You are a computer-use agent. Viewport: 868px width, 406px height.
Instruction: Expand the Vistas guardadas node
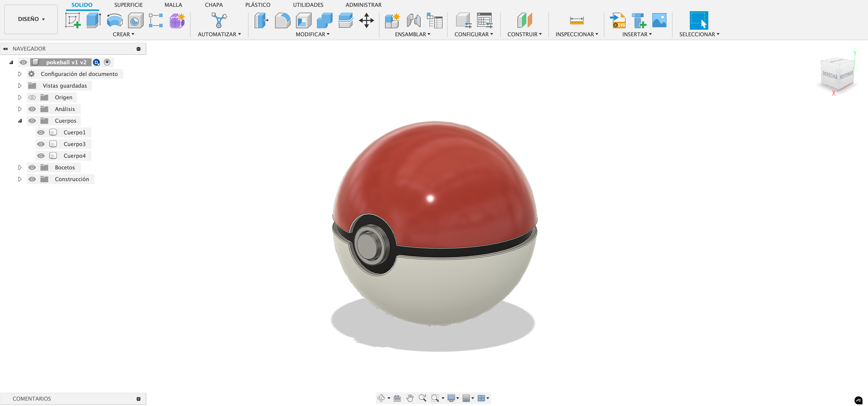point(19,86)
